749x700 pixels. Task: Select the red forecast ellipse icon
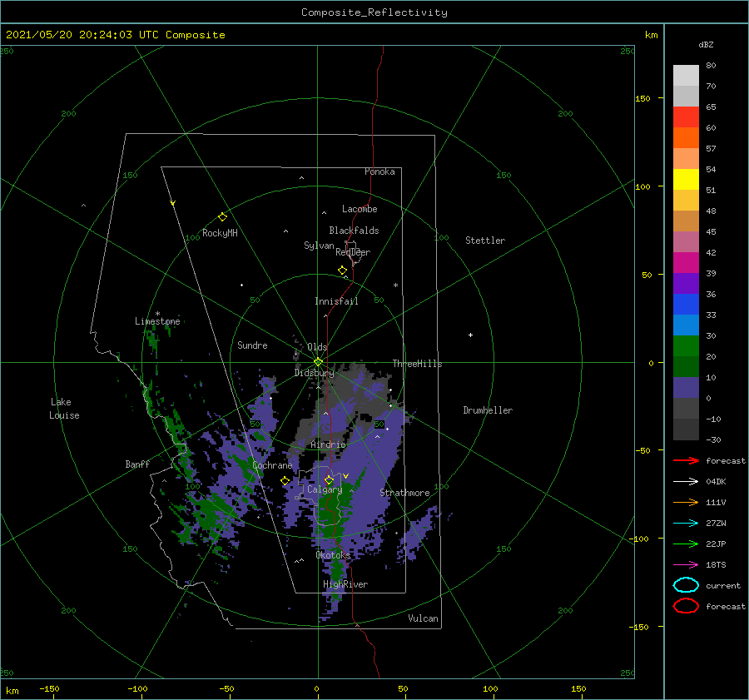coord(686,606)
